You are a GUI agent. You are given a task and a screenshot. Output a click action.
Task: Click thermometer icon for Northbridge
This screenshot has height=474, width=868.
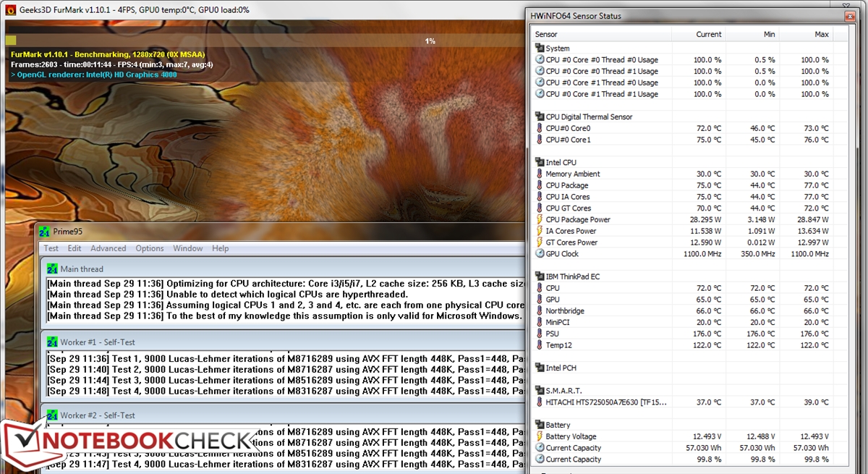(540, 310)
